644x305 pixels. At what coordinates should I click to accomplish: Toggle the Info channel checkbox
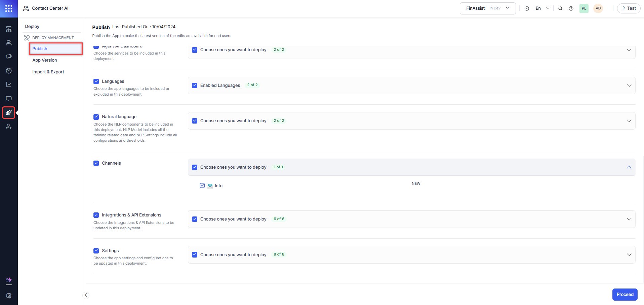202,185
